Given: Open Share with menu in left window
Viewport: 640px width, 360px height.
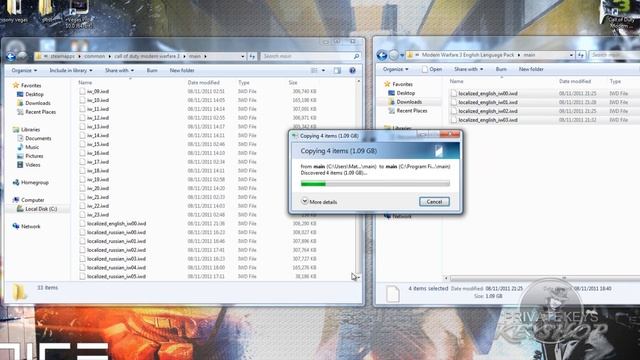Looking at the screenshot, I should click(119, 71).
